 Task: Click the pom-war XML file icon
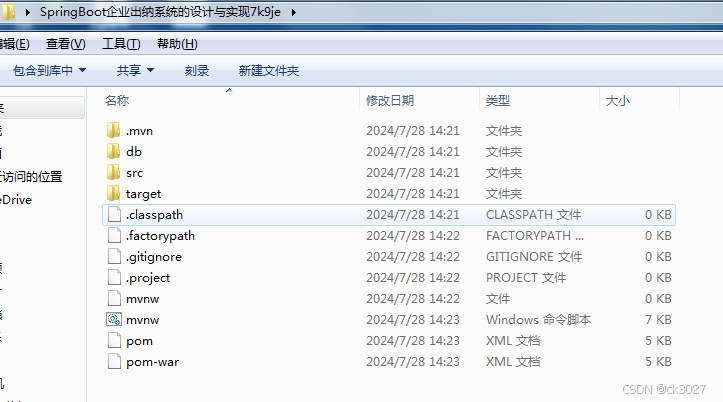[x=114, y=362]
